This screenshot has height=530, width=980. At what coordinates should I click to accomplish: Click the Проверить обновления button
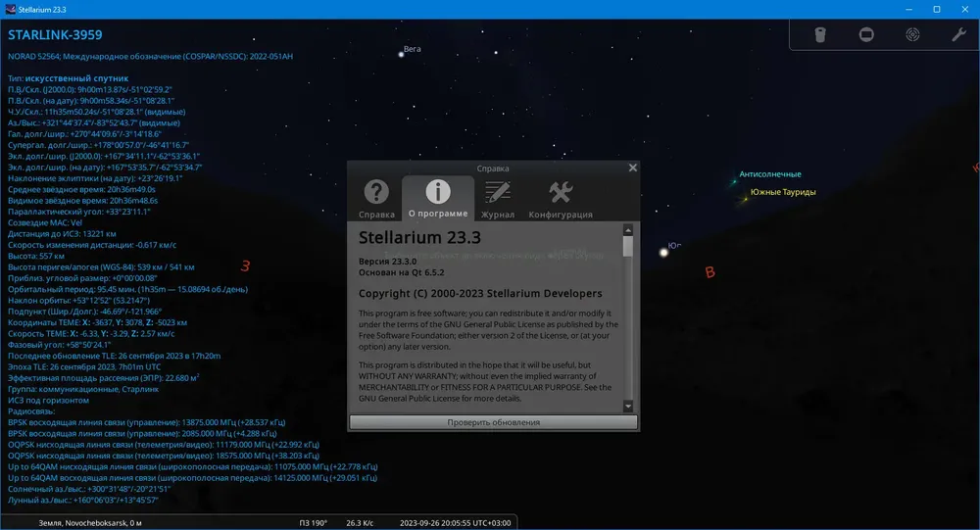click(493, 422)
